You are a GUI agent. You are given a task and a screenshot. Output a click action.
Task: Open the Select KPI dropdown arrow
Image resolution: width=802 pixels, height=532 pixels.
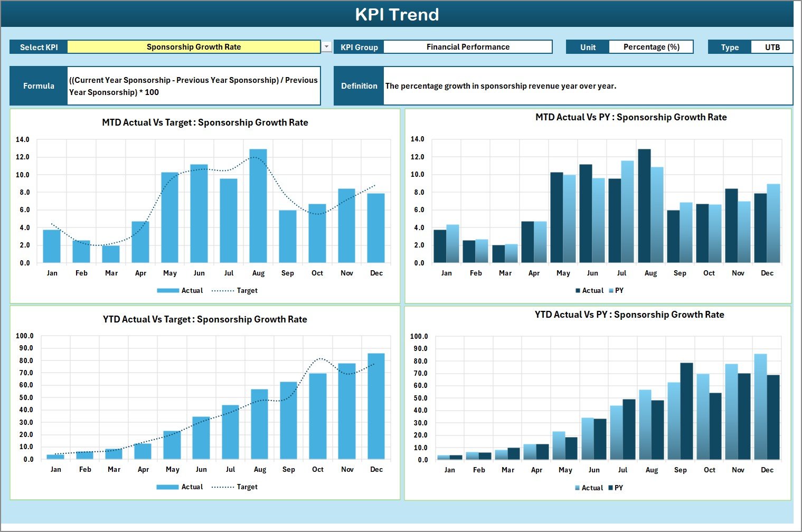click(327, 47)
